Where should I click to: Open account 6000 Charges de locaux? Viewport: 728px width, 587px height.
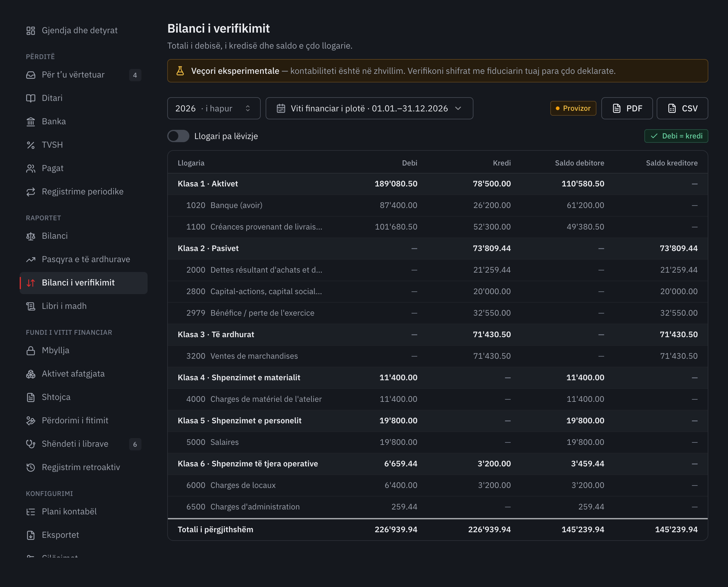pos(437,485)
